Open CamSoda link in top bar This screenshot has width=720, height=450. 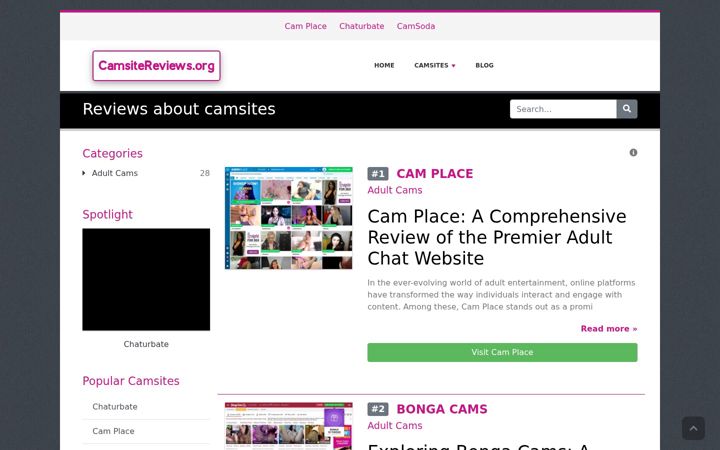click(416, 26)
